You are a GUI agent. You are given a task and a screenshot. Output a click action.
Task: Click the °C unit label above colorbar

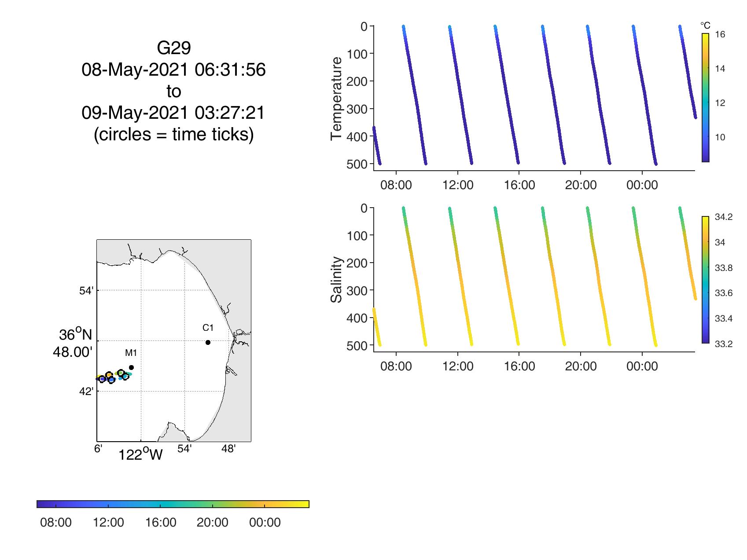coord(705,26)
